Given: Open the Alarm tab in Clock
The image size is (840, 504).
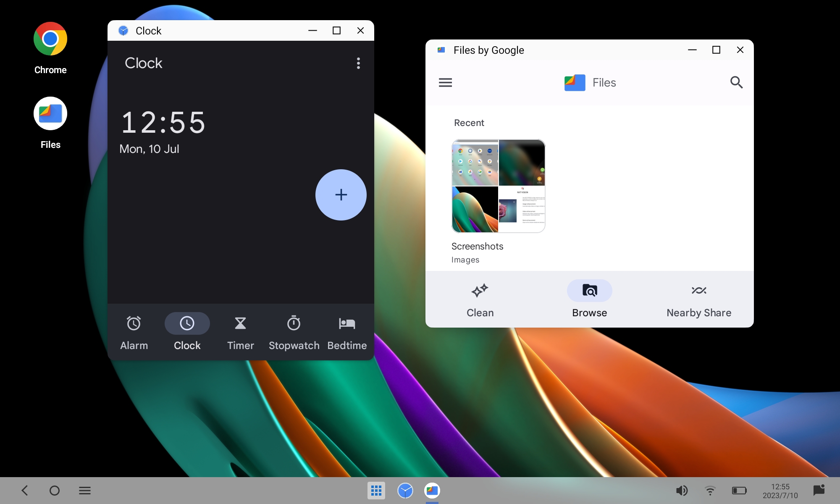Looking at the screenshot, I should [134, 332].
